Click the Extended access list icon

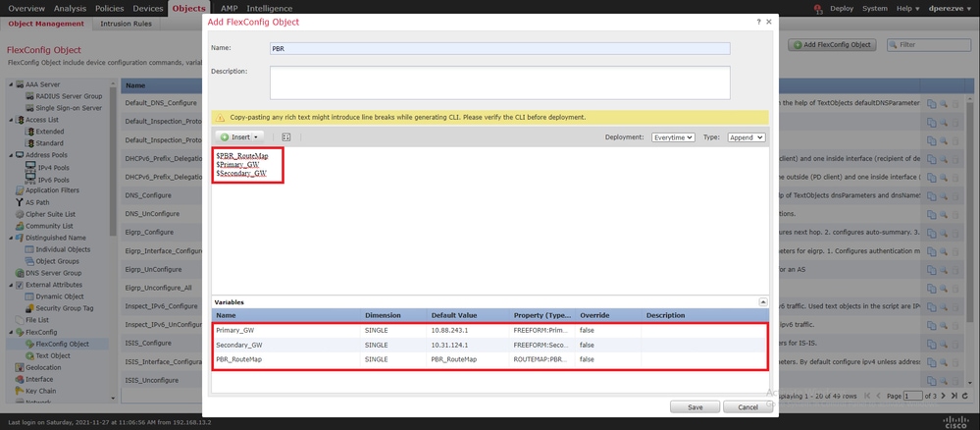30,132
